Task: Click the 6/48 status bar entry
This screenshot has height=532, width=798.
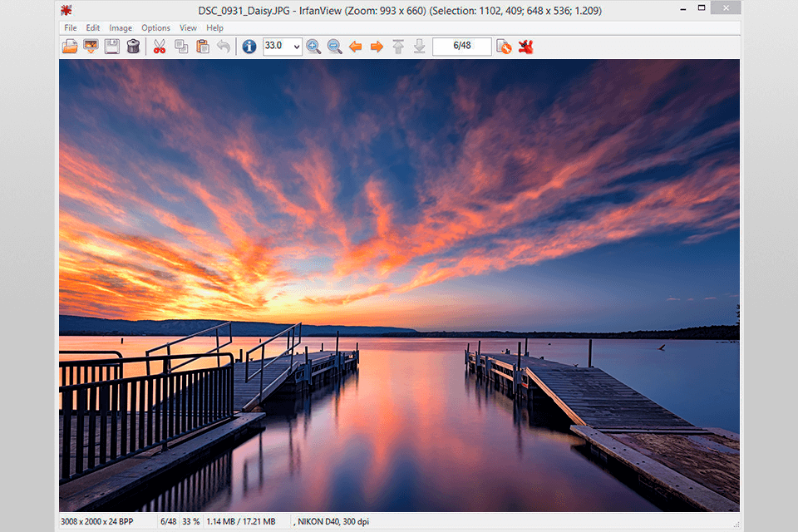Action: pos(169,521)
